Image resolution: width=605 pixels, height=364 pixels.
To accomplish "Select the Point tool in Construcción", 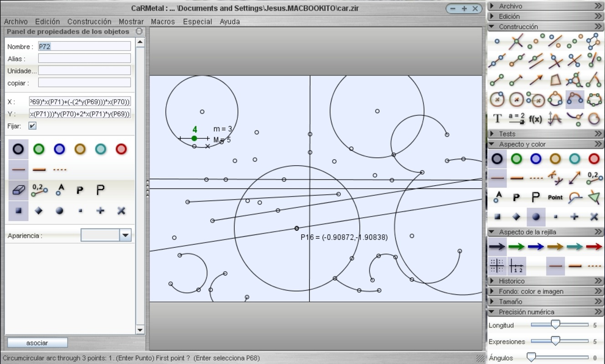I will (x=497, y=41).
